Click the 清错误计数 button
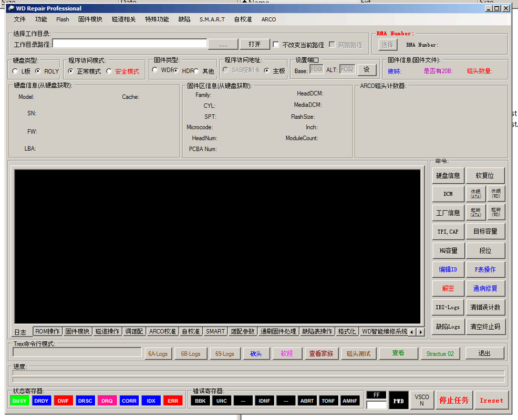The height and width of the screenshot is (420, 518). click(485, 308)
